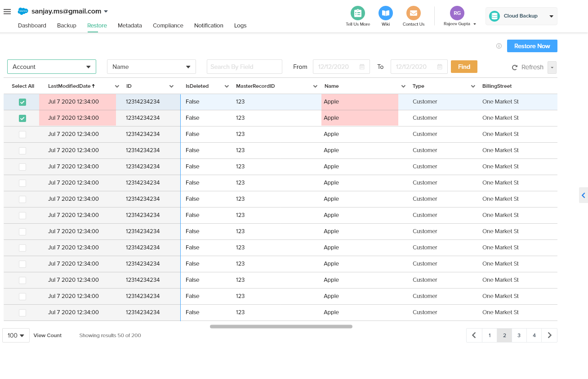Uncheck the first row checkbox

point(22,102)
